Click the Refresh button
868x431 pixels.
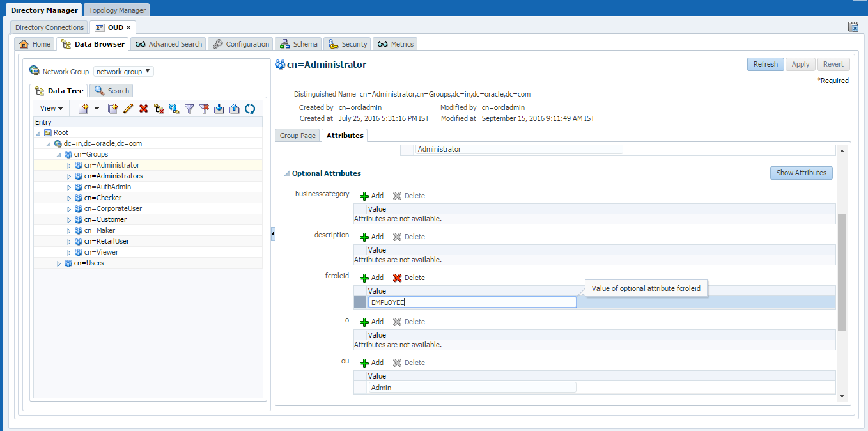point(766,64)
